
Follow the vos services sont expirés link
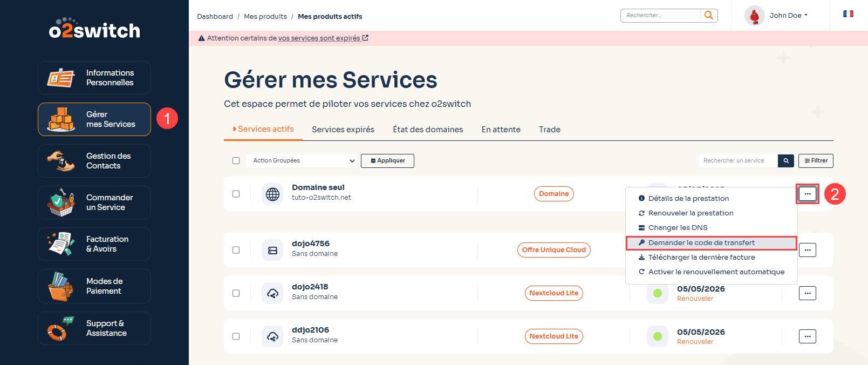coord(319,38)
